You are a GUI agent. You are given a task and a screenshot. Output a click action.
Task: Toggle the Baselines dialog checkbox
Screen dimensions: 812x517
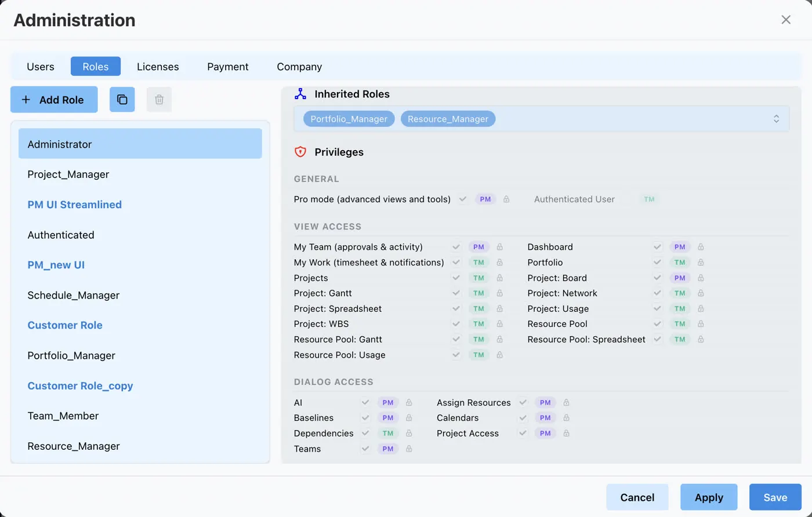tap(365, 418)
